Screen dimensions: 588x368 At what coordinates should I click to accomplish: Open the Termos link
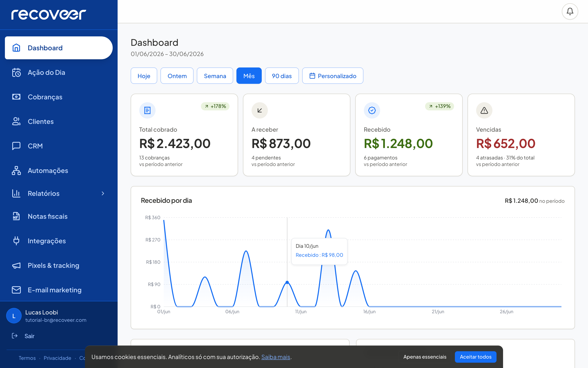[x=27, y=358]
